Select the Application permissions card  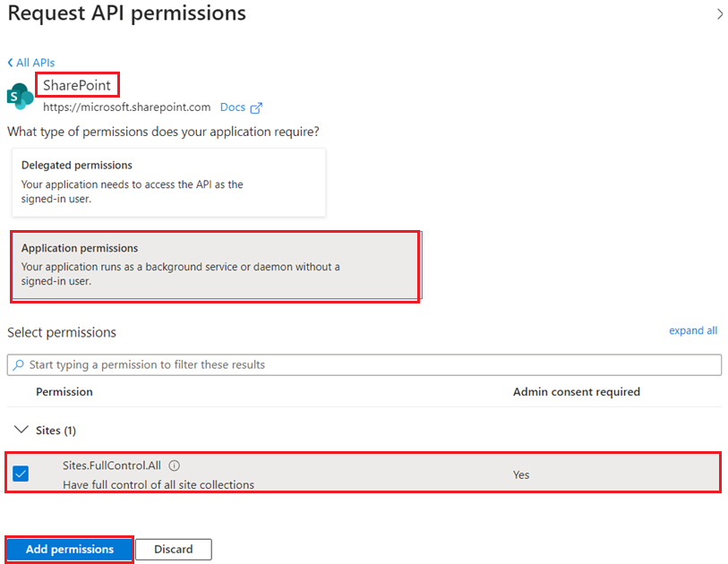215,267
